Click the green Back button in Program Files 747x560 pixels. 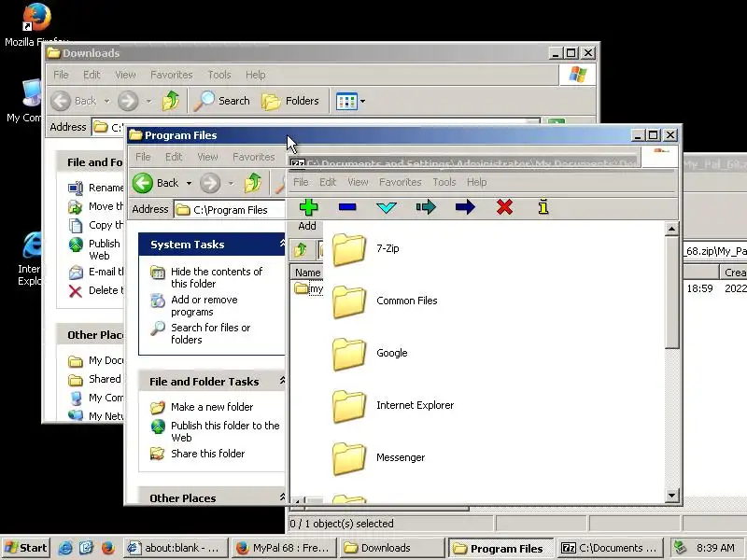point(155,183)
